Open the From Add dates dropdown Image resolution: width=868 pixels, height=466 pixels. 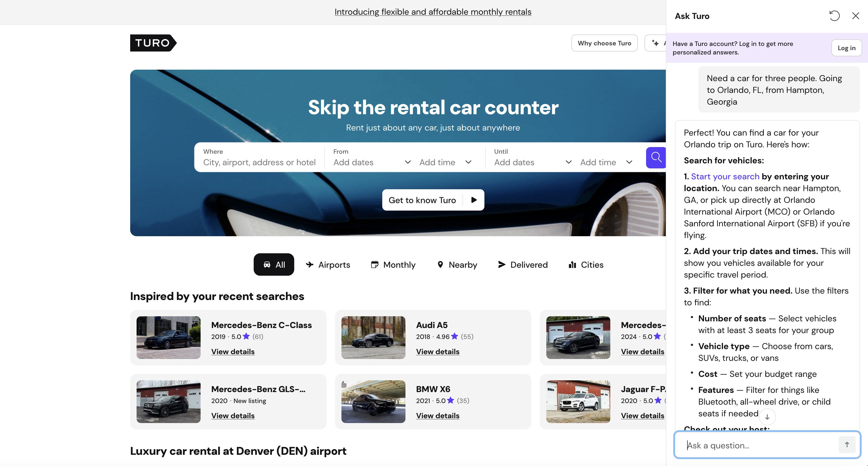coord(372,162)
